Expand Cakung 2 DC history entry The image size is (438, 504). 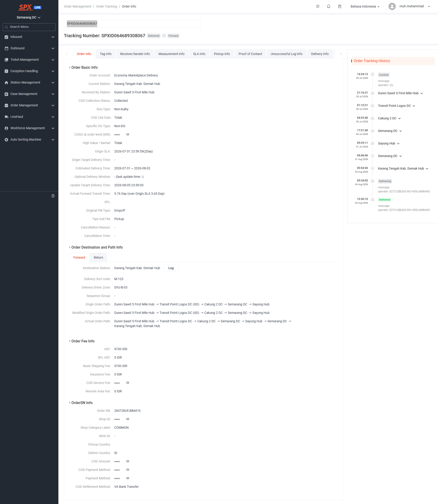399,118
